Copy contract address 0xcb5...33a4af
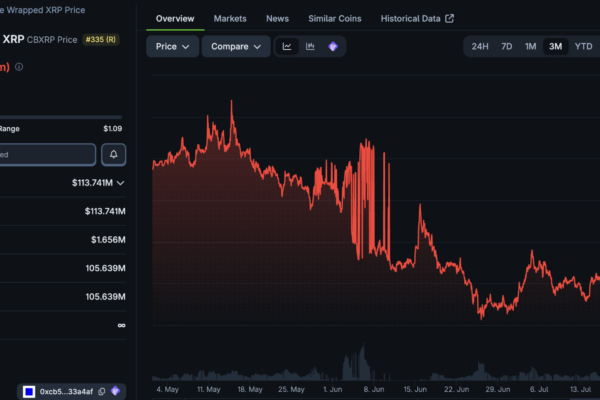 click(x=102, y=392)
